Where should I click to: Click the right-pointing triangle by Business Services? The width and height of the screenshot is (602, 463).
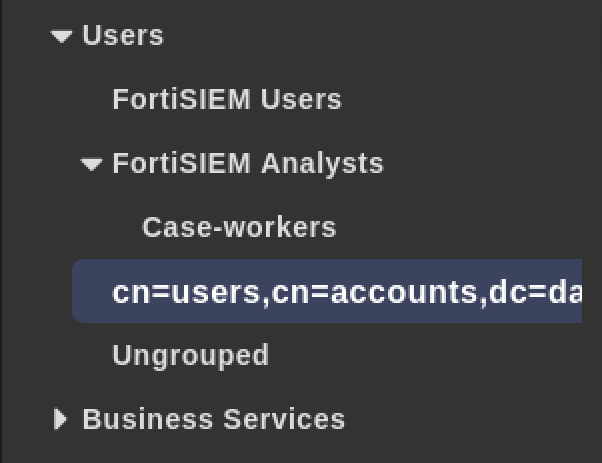pos(61,419)
